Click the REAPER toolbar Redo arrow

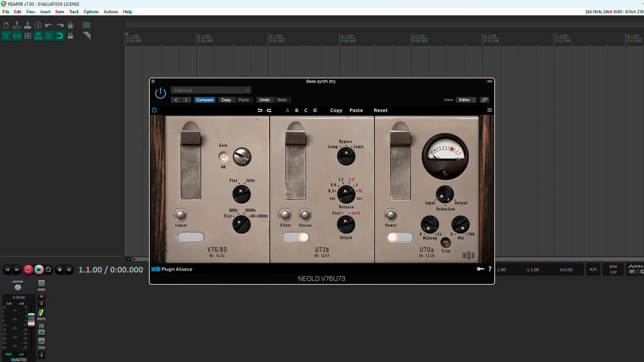click(x=60, y=25)
